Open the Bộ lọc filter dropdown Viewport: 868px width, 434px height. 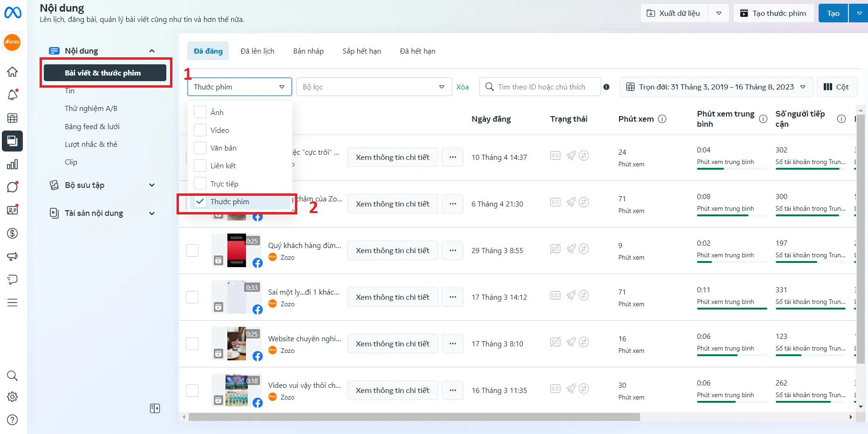point(374,87)
